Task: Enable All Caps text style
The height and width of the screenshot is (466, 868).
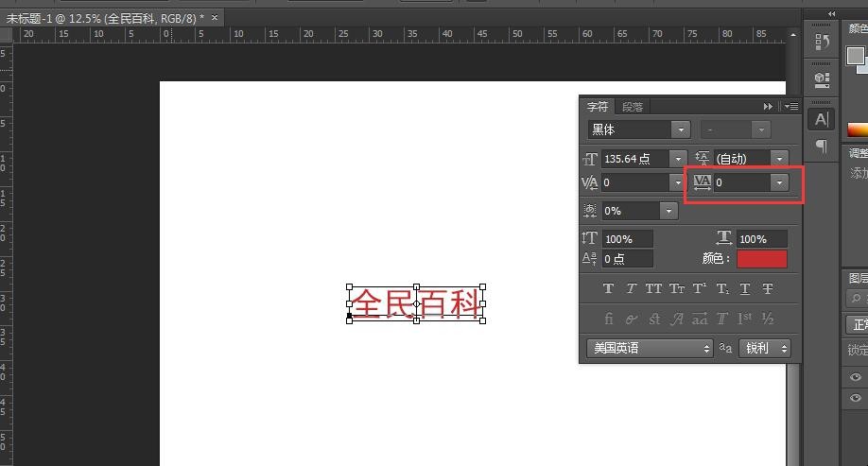Action: pyautogui.click(x=653, y=288)
